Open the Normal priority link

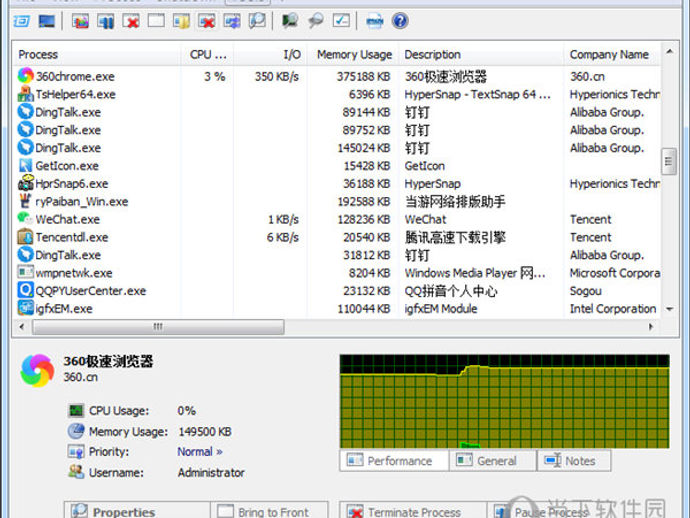200,452
